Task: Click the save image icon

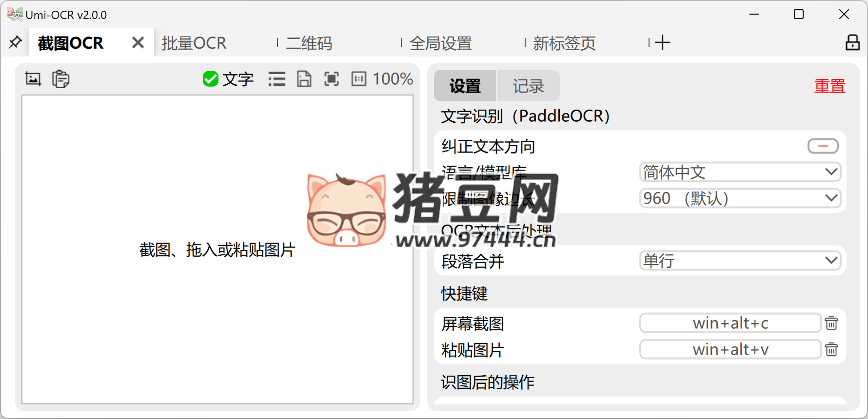Action: [x=304, y=79]
